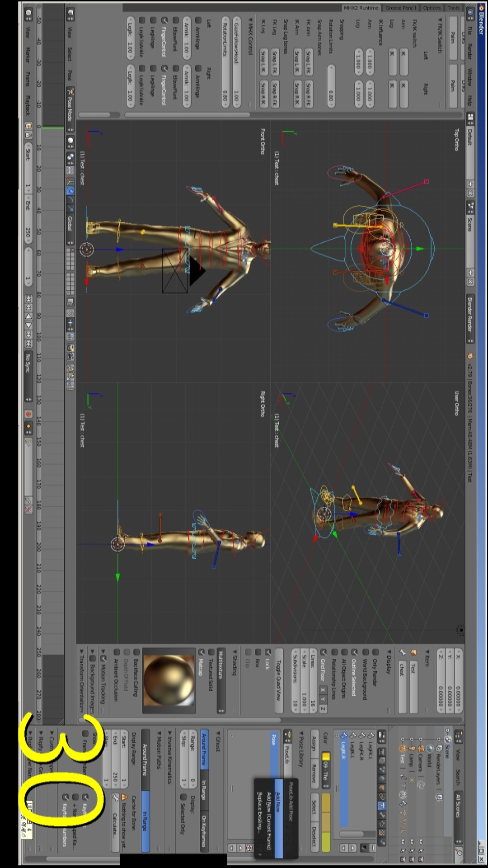Click the Assign bone group button

(x=314, y=743)
